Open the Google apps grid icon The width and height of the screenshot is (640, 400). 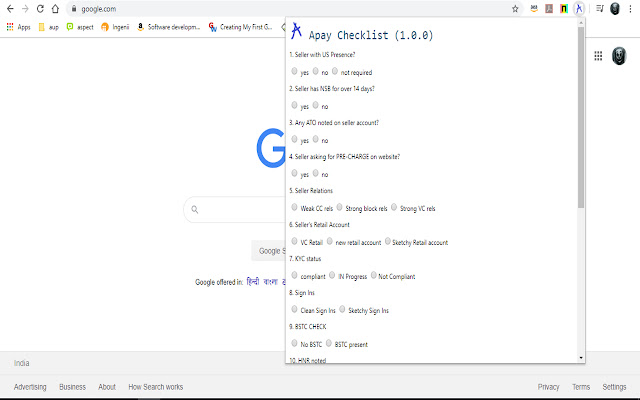coord(598,56)
